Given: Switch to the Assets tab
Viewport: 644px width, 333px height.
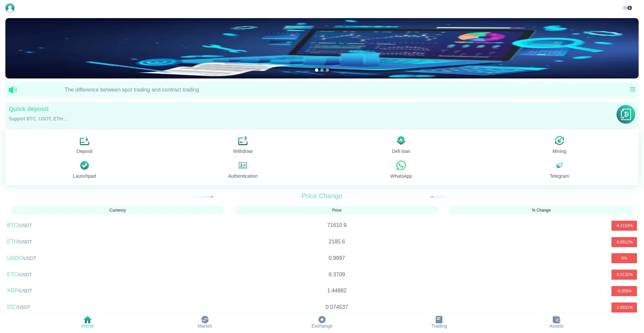Looking at the screenshot, I should 556,322.
